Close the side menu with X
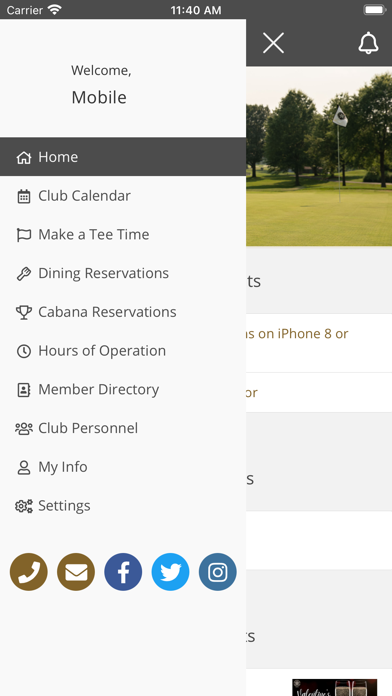 click(x=273, y=43)
